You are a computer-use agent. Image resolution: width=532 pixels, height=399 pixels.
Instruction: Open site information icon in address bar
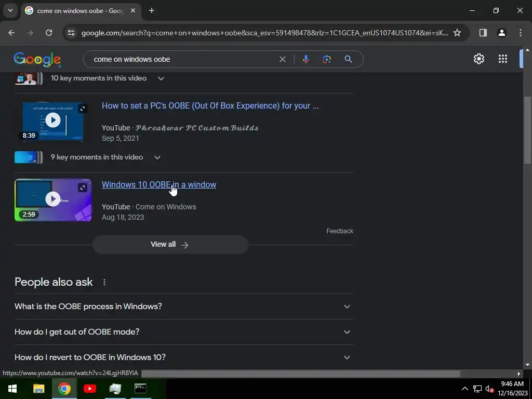71,33
